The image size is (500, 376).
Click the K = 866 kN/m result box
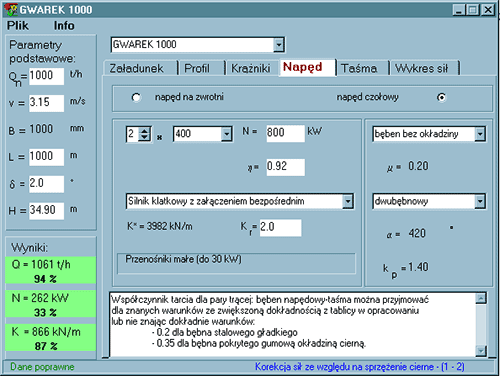click(x=51, y=338)
